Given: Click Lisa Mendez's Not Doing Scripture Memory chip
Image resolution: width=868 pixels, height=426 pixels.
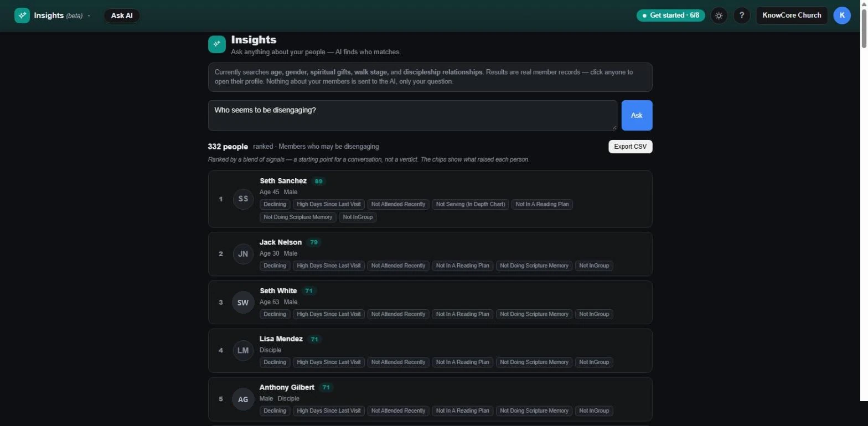Looking at the screenshot, I should click(x=534, y=362).
